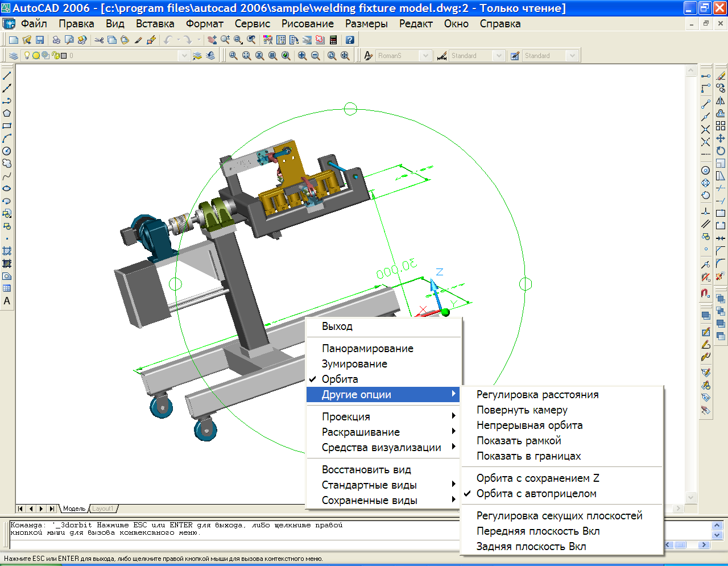Select the Table tool
This screenshot has width=728, height=566.
7,288
